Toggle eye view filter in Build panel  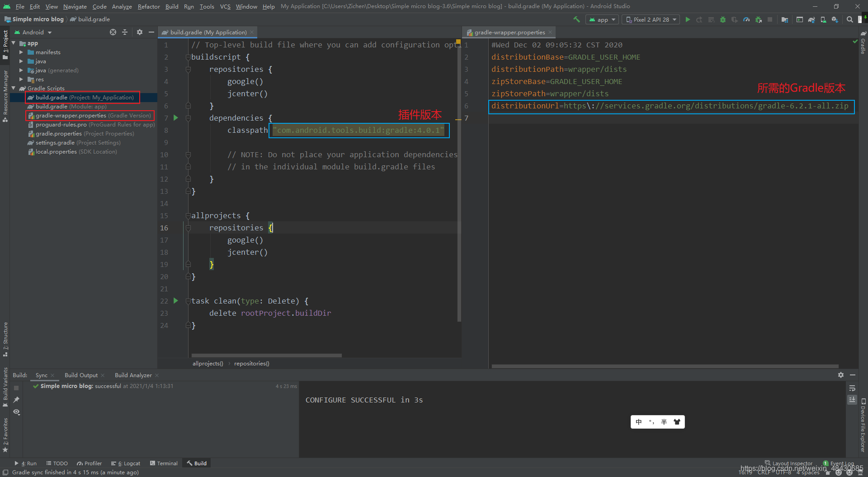[16, 412]
